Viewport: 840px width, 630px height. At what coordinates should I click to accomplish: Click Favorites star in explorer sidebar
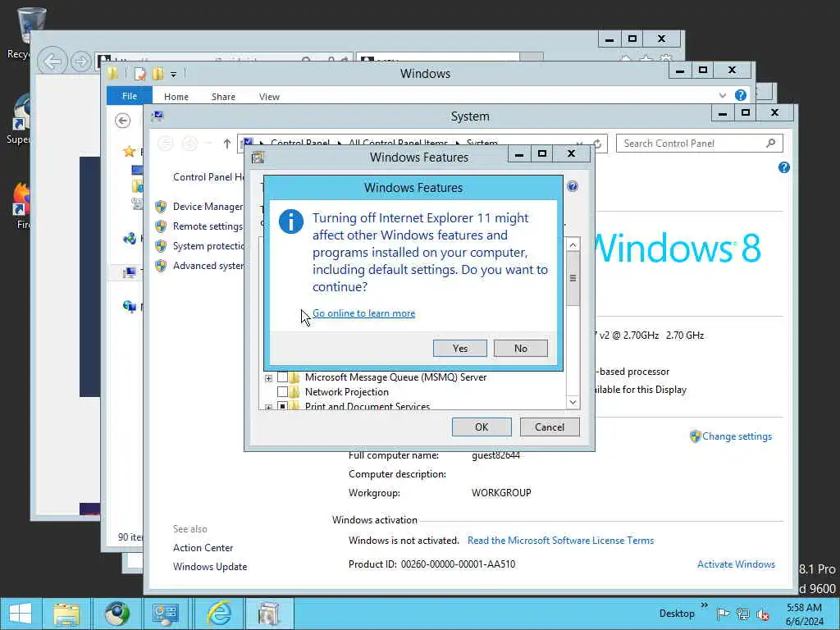(x=129, y=152)
